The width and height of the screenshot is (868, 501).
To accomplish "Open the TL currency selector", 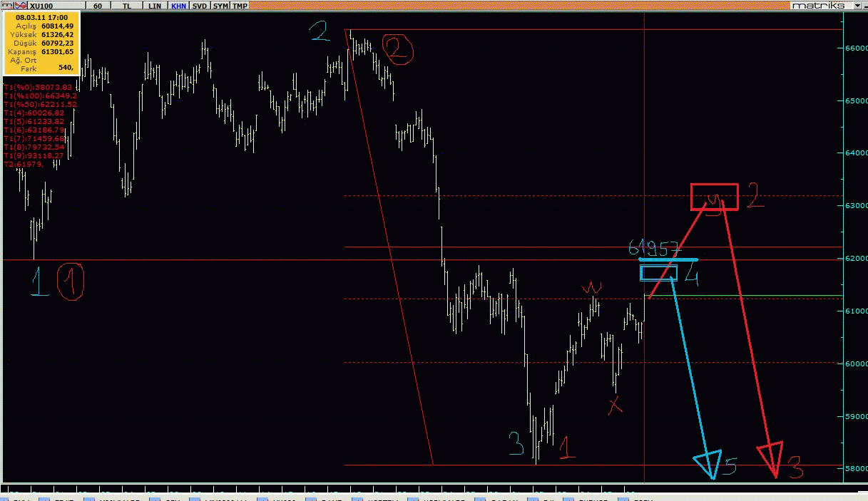I will coord(127,6).
